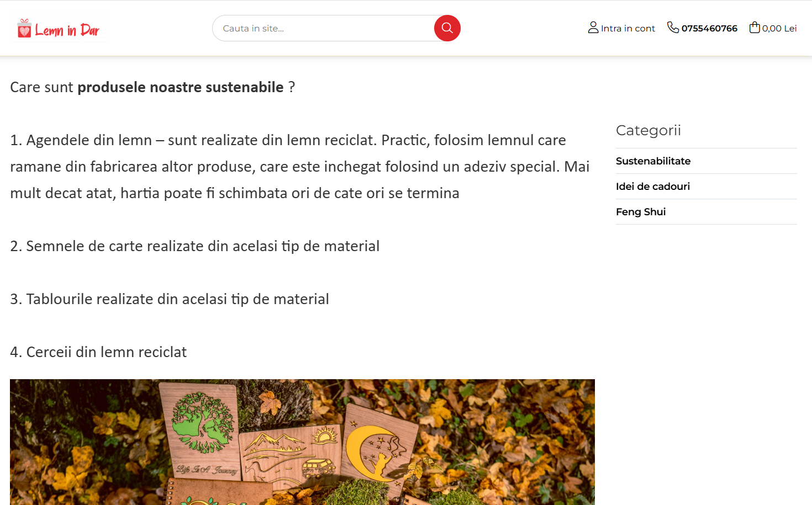Open the shopping bag cart icon
812x505 pixels.
coord(755,27)
